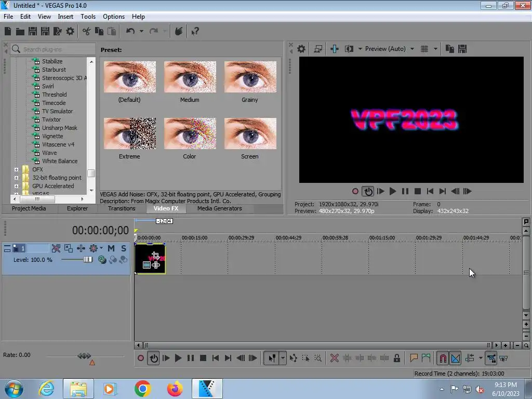Choose the Grainy noise preset thumbnail
532x399 pixels.
250,77
